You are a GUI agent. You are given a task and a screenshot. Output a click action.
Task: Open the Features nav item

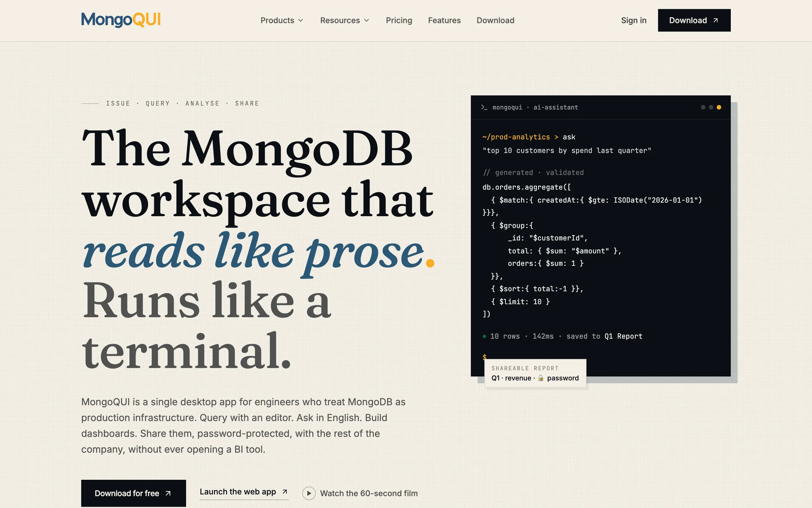pos(444,21)
